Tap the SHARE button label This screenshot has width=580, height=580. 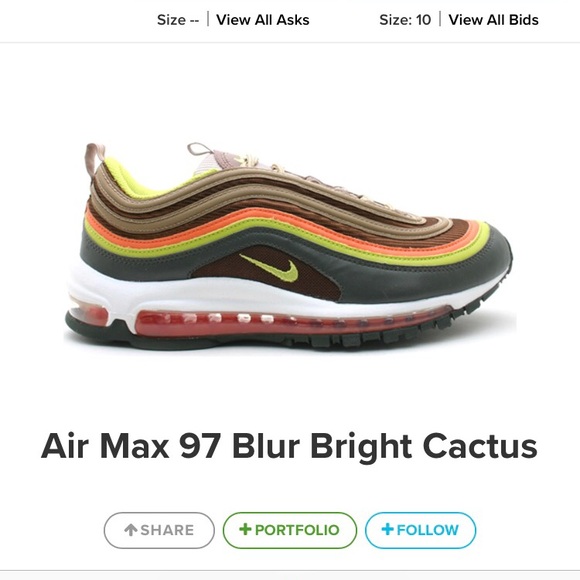pos(167,530)
